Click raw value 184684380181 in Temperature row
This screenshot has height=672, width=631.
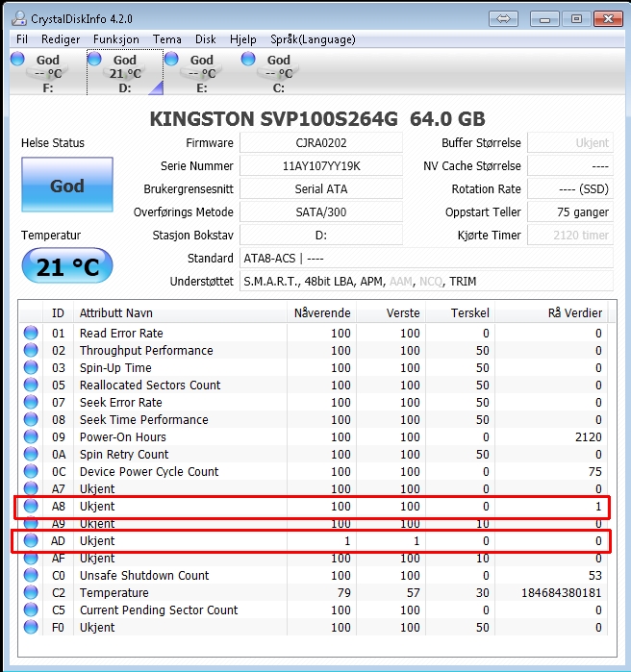click(561, 593)
